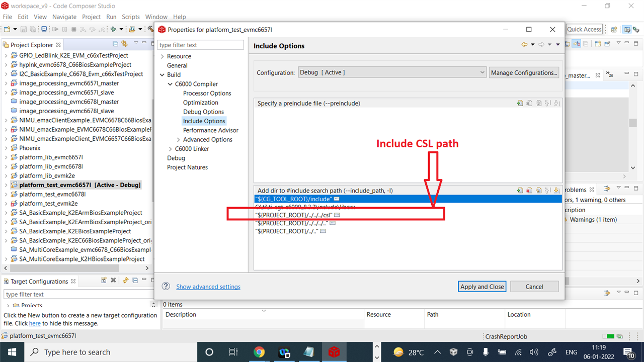Select Performance Advisor in the tree
Image resolution: width=644 pixels, height=362 pixels.
click(211, 130)
